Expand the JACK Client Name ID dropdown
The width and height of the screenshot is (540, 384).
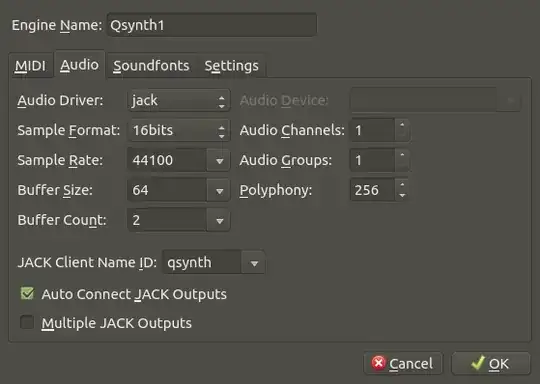tap(254, 263)
